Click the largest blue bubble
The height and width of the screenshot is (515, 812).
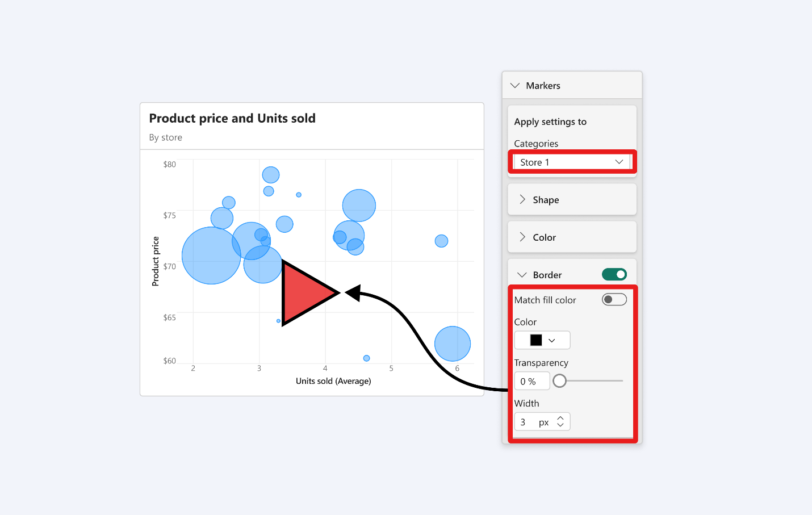tap(211, 256)
